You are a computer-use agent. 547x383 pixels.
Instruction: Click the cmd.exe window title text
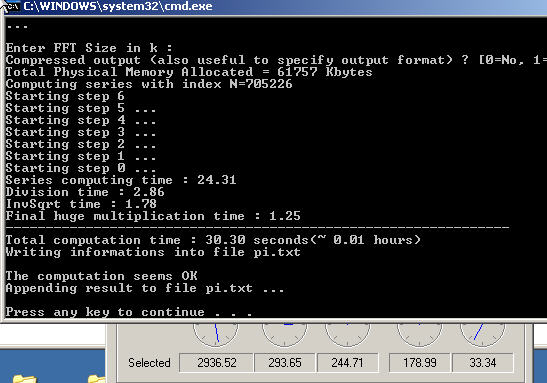pos(118,6)
